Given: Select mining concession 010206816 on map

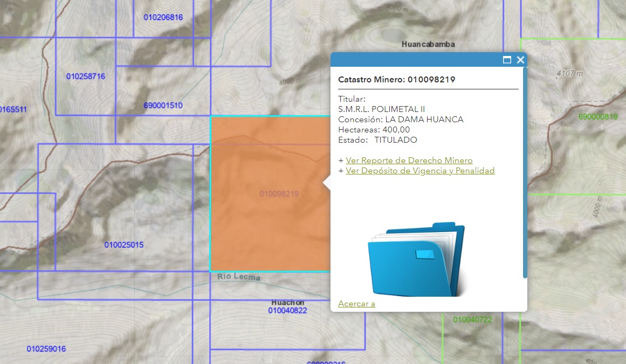Looking at the screenshot, I should pyautogui.click(x=163, y=17).
